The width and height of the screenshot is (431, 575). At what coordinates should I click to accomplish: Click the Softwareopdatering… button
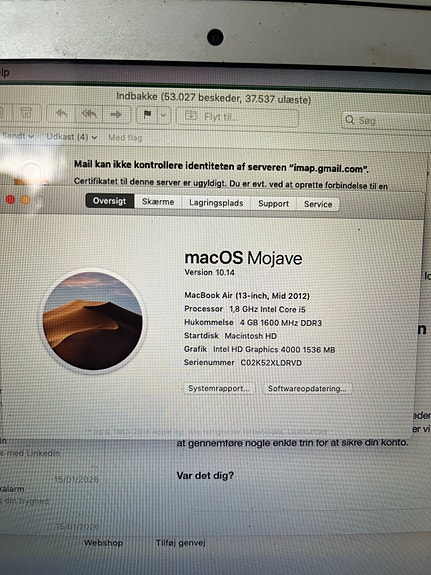(x=307, y=389)
